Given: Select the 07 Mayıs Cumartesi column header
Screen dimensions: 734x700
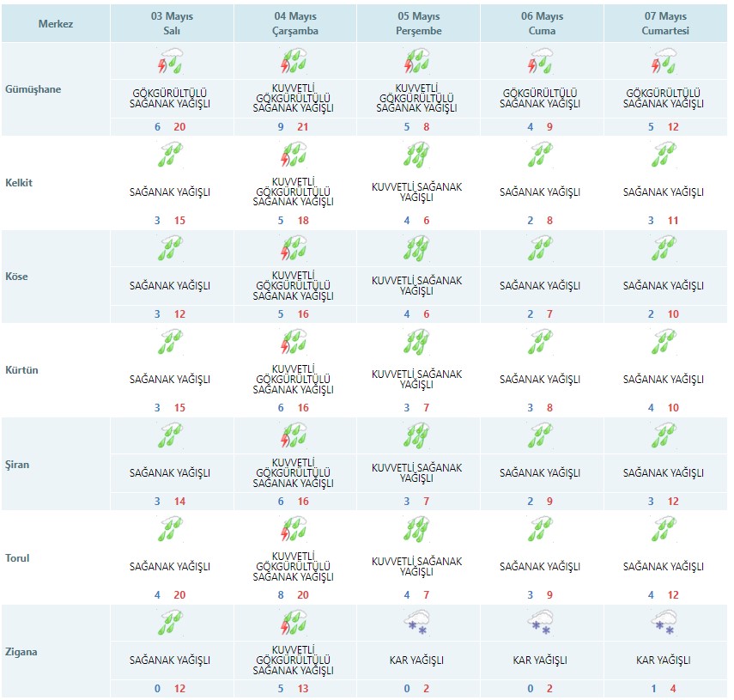Looking at the screenshot, I should click(x=664, y=23).
